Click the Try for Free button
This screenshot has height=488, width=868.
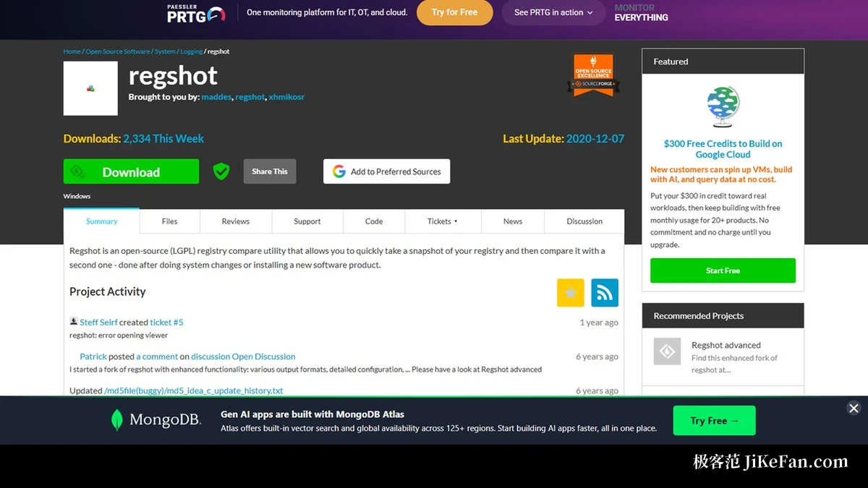(x=455, y=12)
